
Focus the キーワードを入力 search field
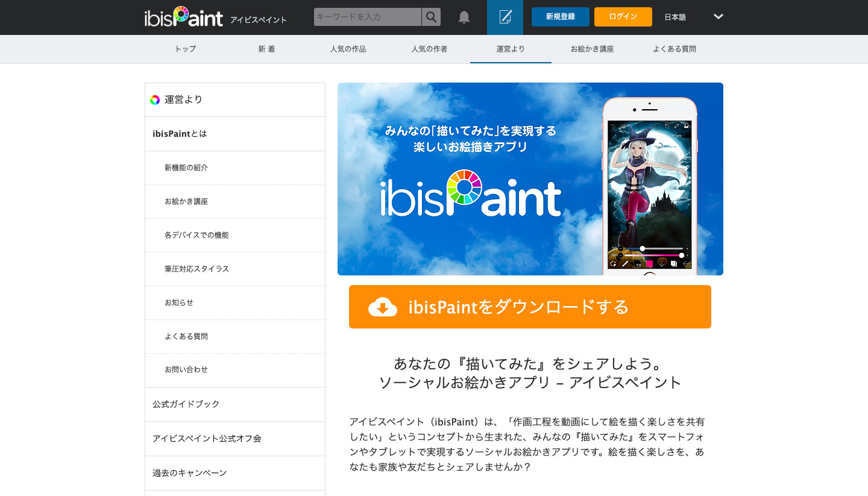pos(368,17)
